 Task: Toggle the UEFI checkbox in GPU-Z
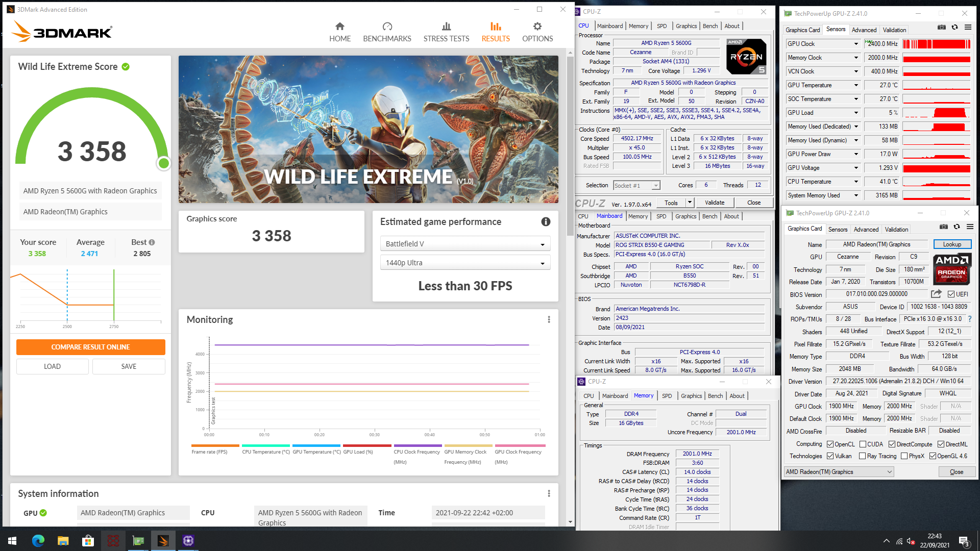click(951, 294)
